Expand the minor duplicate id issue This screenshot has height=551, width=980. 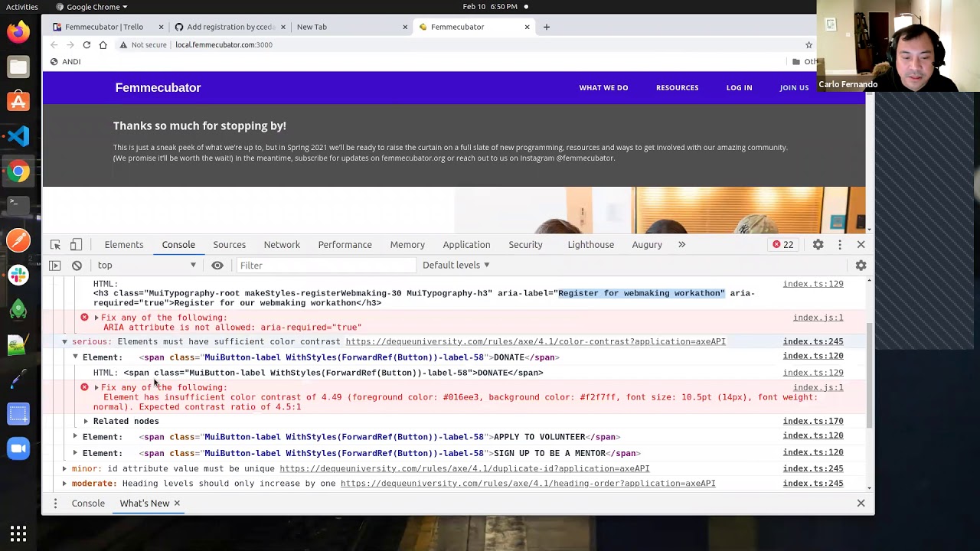click(64, 468)
